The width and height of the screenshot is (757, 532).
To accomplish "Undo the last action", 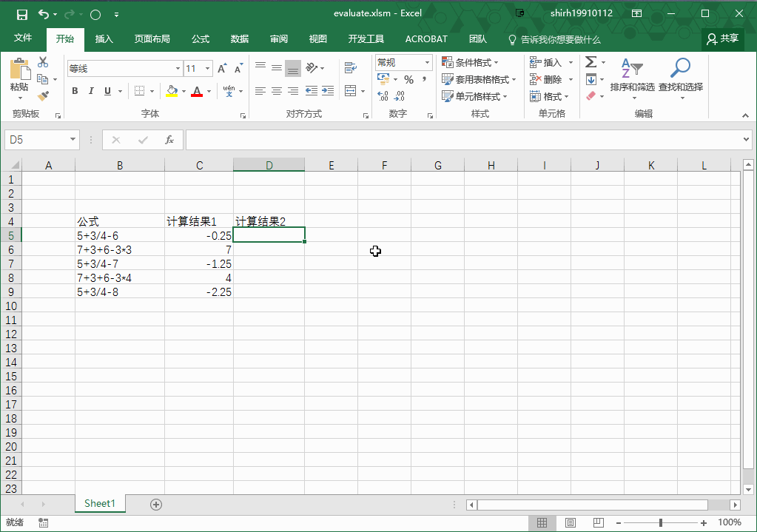I will click(x=44, y=15).
